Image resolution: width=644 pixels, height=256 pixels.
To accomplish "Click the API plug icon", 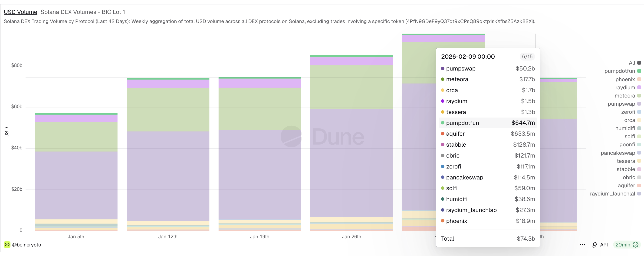I will point(595,245).
